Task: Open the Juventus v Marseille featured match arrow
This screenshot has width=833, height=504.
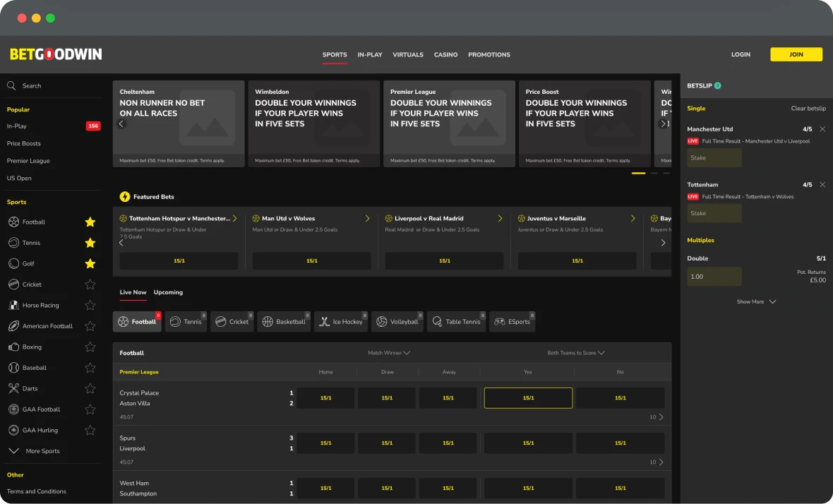Action: point(633,218)
